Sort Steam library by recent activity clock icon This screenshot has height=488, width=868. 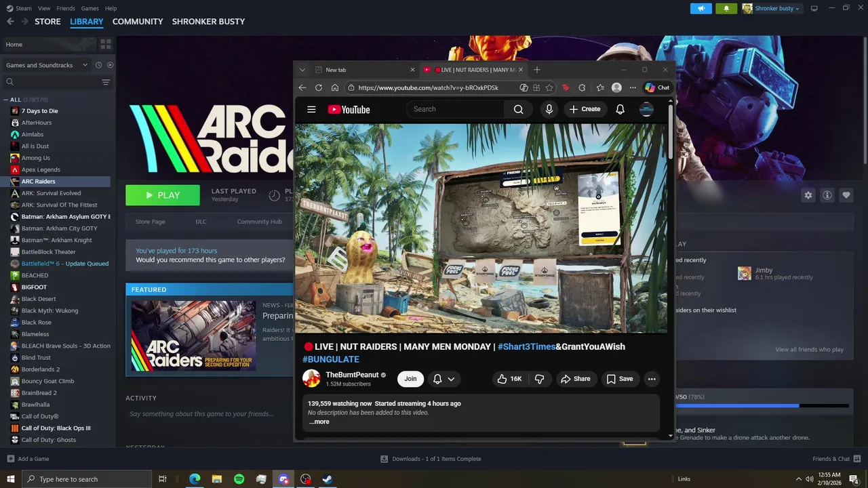98,65
